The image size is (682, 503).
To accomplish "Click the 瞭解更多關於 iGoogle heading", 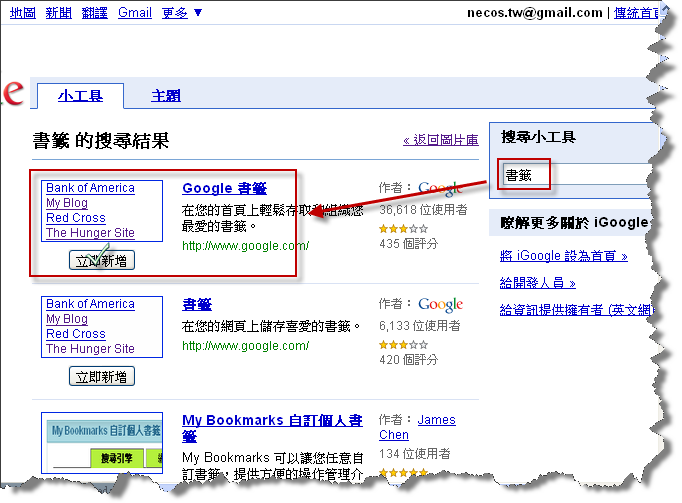I will [575, 223].
